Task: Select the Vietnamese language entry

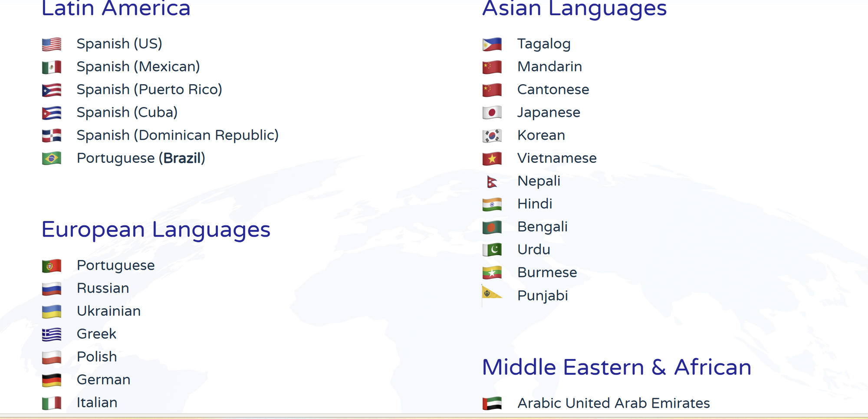Action: [x=557, y=158]
